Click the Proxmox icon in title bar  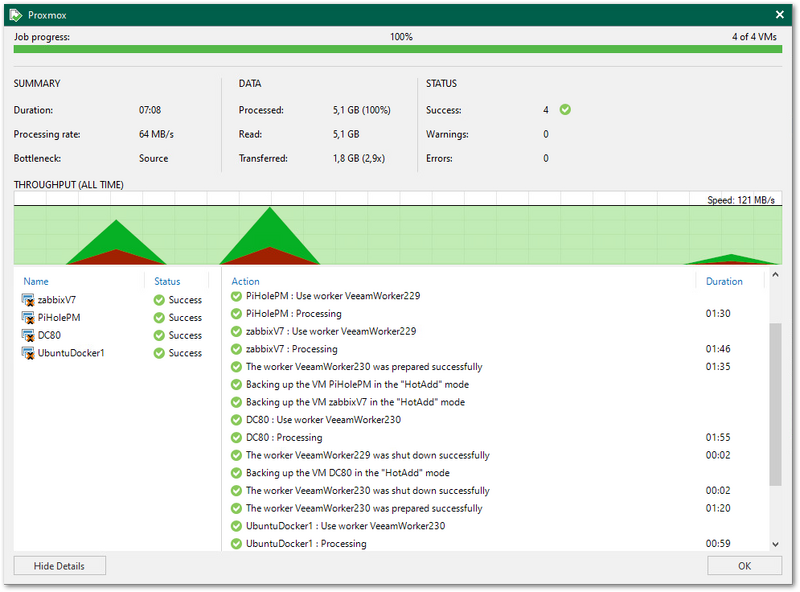tap(15, 15)
